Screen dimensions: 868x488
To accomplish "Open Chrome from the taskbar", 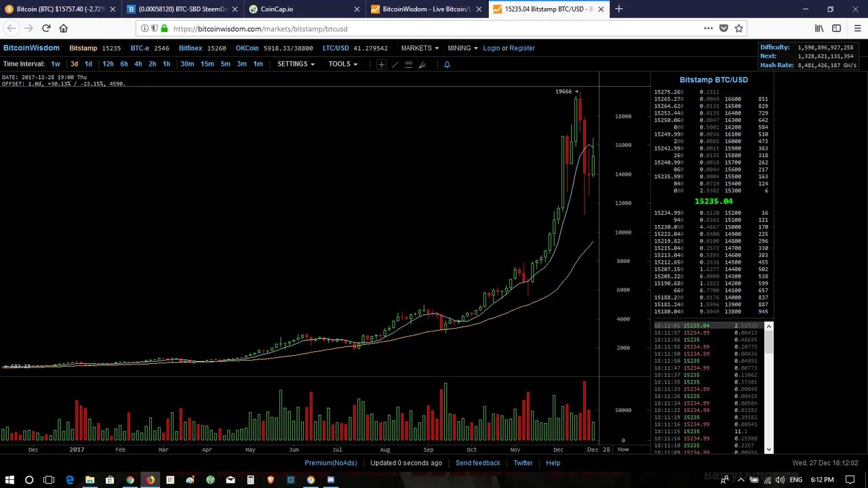I will coord(130,480).
